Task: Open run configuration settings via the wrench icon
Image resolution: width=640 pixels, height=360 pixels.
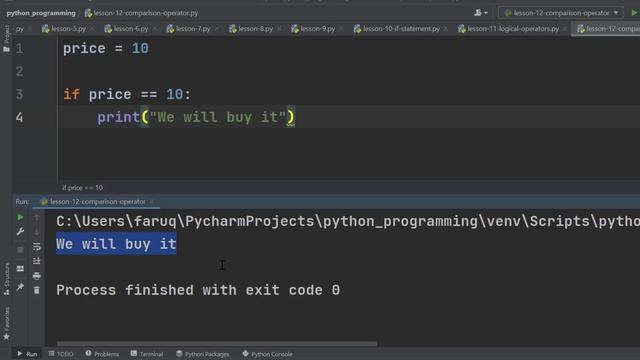Action: (x=20, y=232)
